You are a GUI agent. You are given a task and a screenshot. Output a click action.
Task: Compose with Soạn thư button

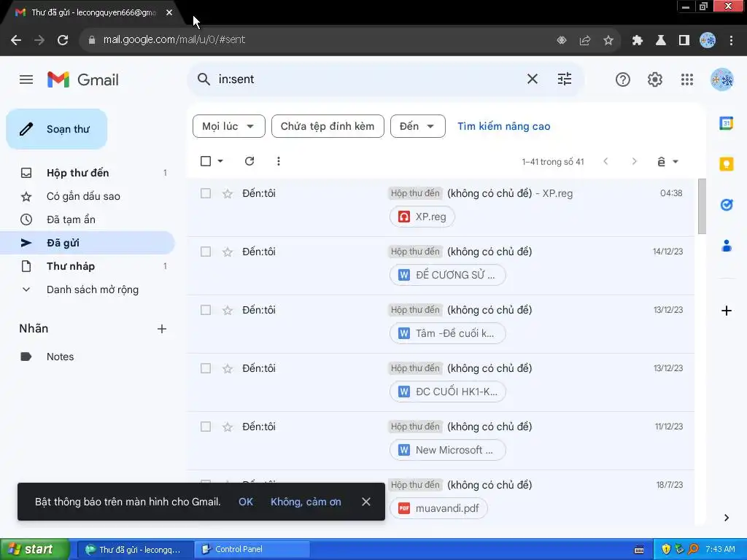click(57, 129)
